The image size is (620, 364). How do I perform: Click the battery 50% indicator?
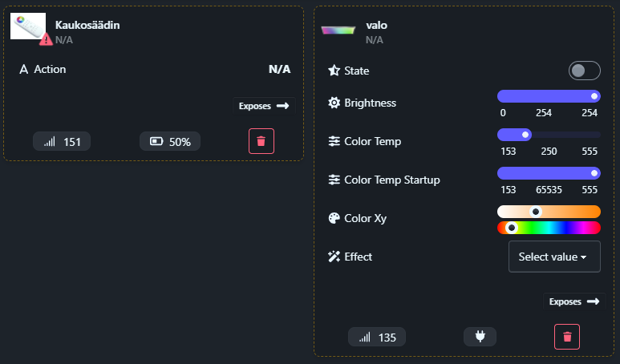coord(170,142)
